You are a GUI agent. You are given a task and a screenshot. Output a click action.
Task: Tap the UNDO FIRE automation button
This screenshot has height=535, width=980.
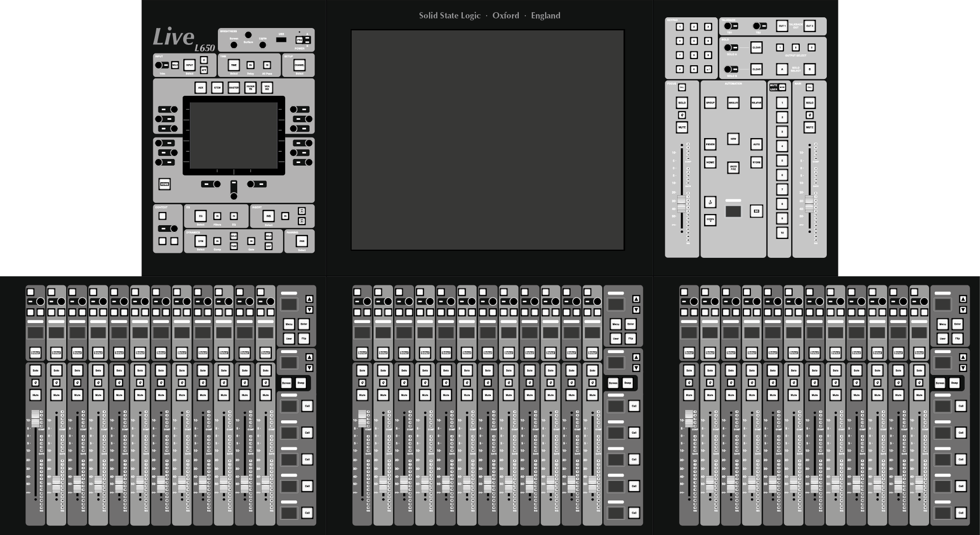(x=733, y=167)
